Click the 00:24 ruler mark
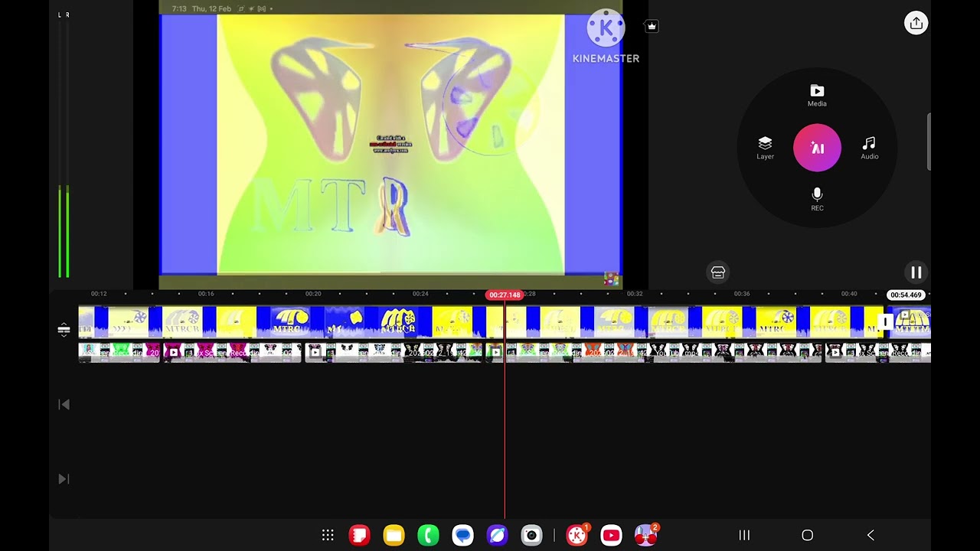The image size is (980, 551). pyautogui.click(x=420, y=294)
